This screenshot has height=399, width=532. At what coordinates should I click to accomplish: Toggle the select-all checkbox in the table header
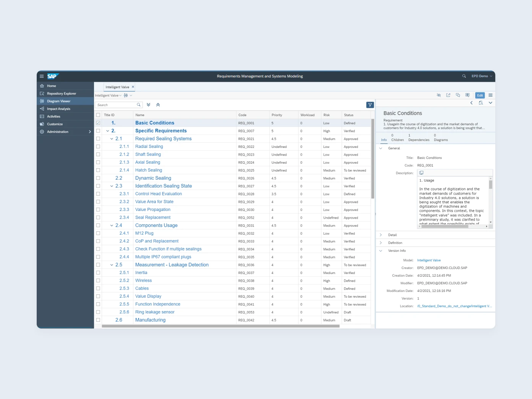tap(98, 115)
